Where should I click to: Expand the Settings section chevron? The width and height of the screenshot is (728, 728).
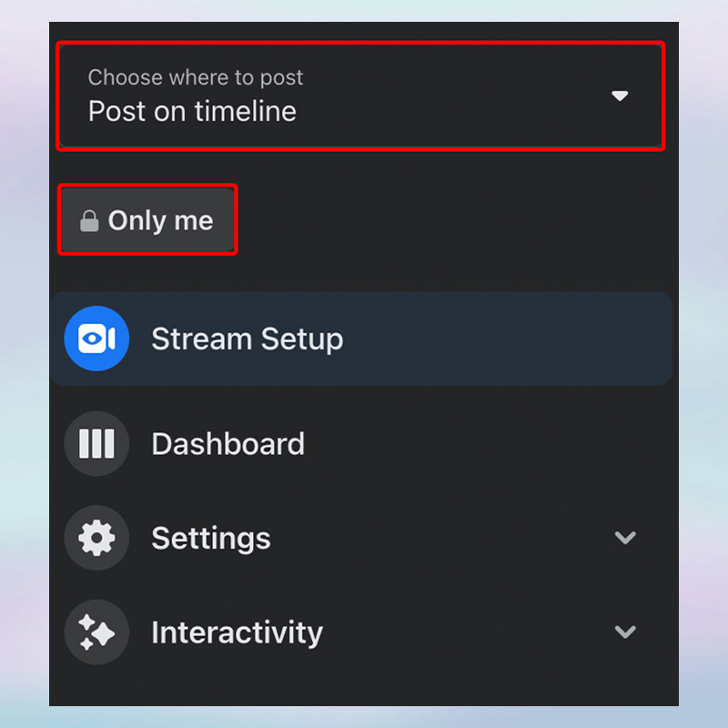pos(625,538)
